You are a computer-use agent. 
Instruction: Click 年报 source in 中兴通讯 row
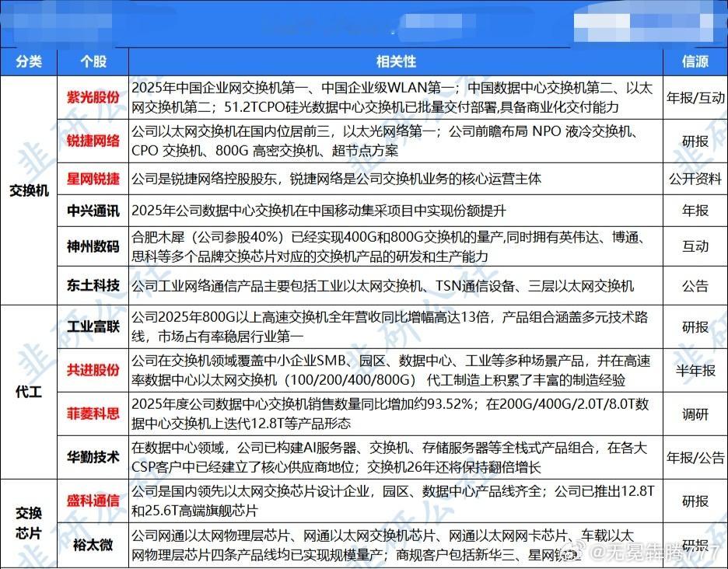tap(695, 211)
